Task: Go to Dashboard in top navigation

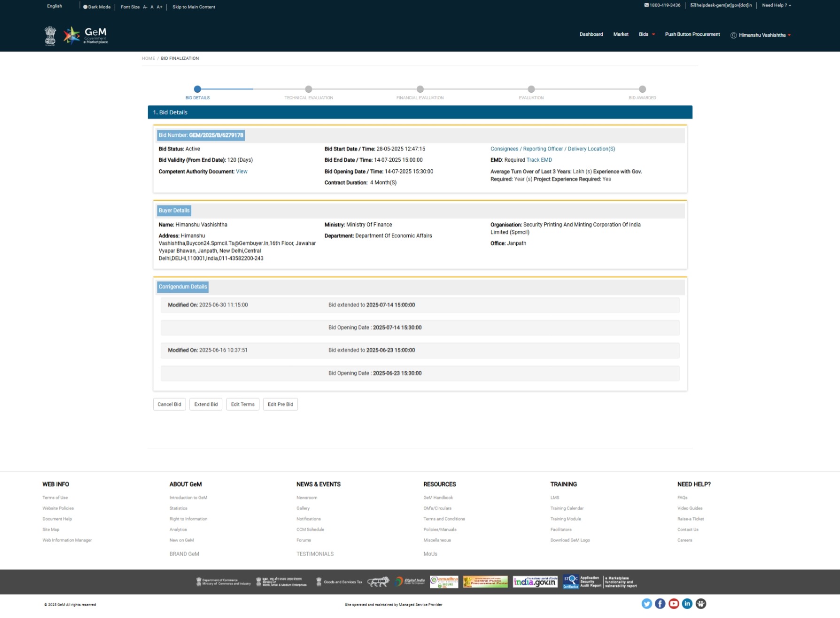Action: tap(591, 34)
